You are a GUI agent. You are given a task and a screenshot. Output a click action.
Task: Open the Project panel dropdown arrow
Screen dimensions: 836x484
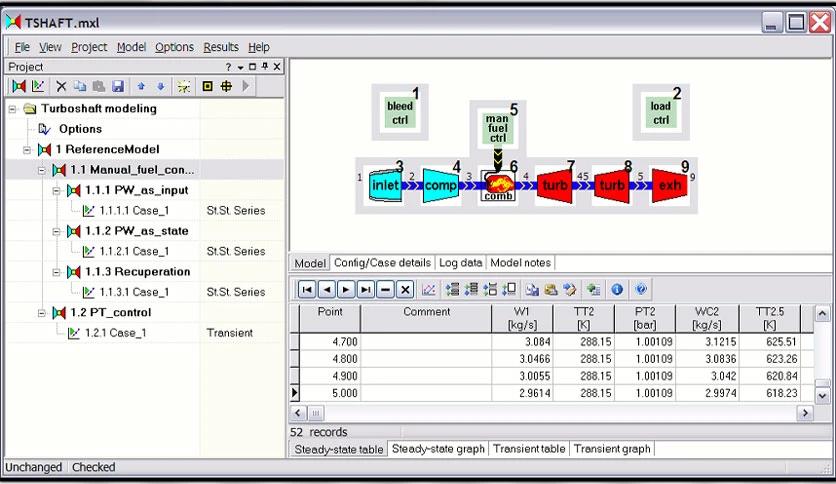(240, 67)
